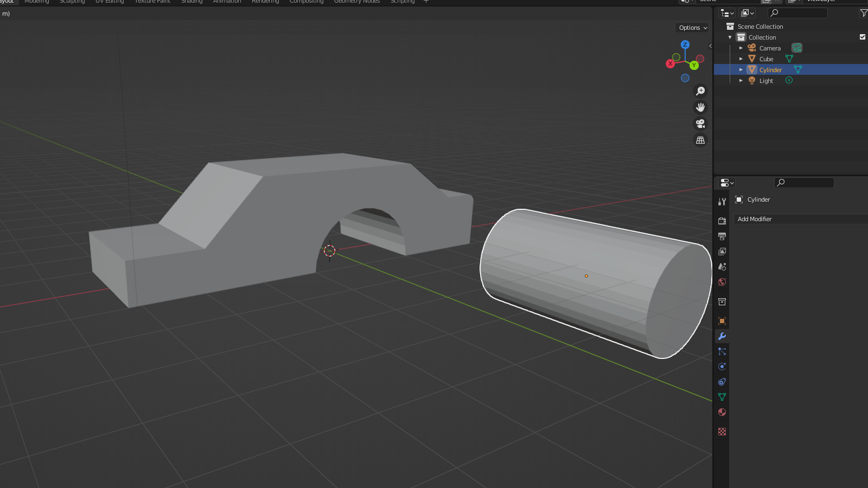Open the Object properties tab

click(x=722, y=321)
